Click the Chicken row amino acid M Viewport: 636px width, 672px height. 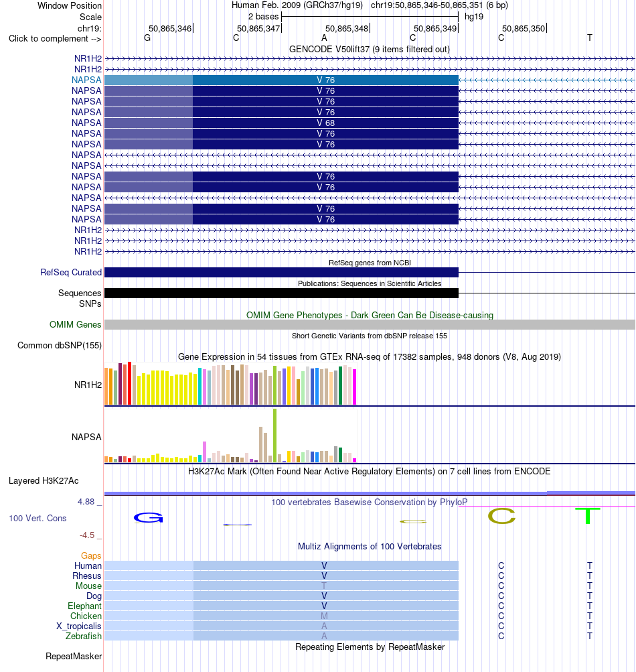coord(324,616)
